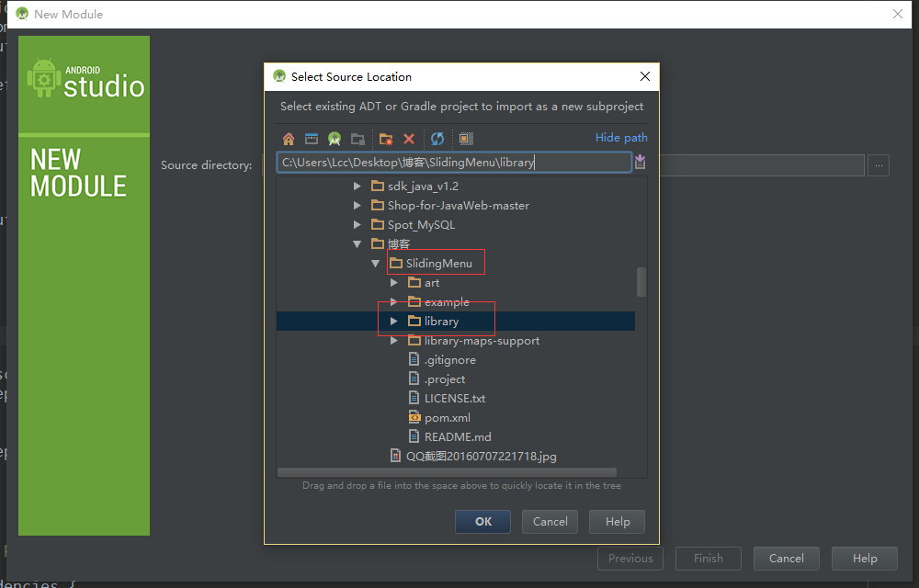Click browse ellipsis button for Source directory
919x588 pixels.
(x=879, y=165)
